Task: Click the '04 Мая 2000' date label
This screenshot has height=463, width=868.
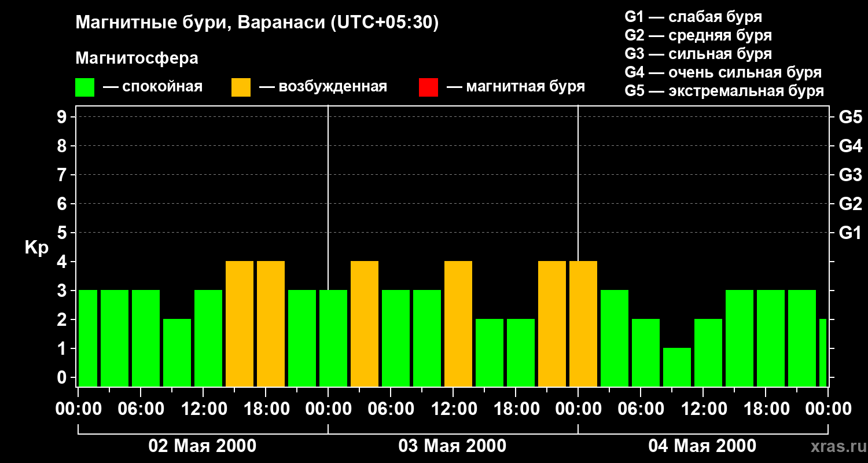Action: tap(703, 446)
